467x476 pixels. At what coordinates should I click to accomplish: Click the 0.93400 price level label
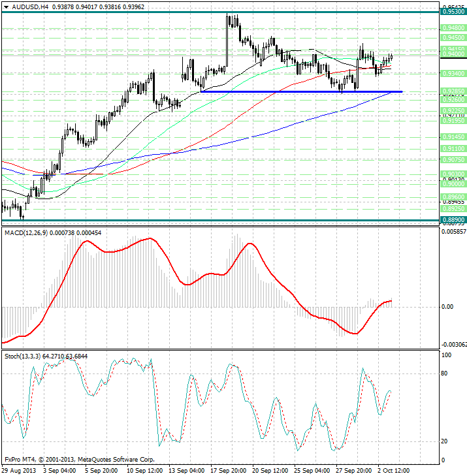(x=453, y=74)
